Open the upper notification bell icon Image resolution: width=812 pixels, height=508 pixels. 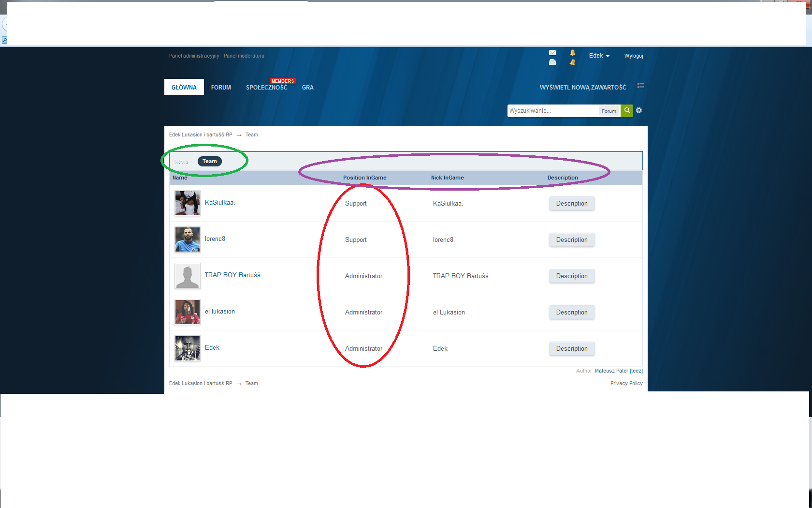pos(573,53)
